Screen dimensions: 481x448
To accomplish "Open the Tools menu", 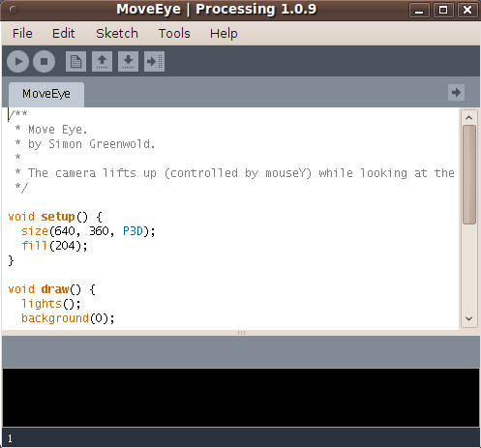I will (x=174, y=34).
